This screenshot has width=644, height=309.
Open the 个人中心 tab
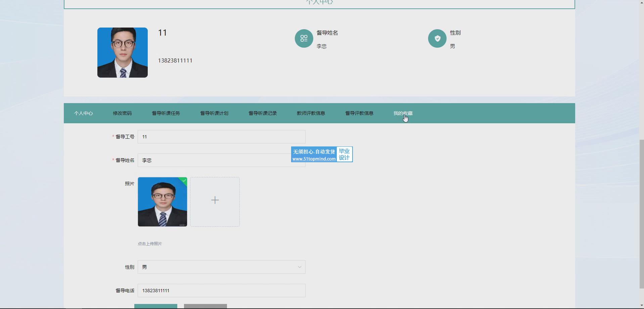pos(83,113)
